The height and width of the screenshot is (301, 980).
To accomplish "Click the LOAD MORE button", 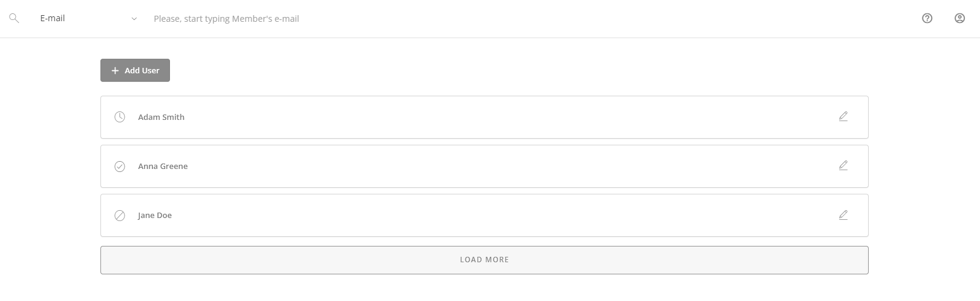I will tap(484, 260).
